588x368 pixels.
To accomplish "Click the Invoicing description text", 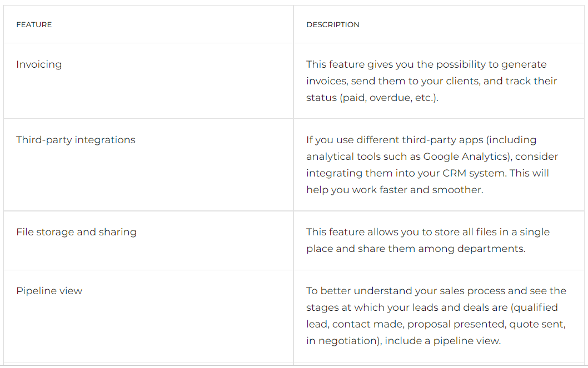I will 432,81.
